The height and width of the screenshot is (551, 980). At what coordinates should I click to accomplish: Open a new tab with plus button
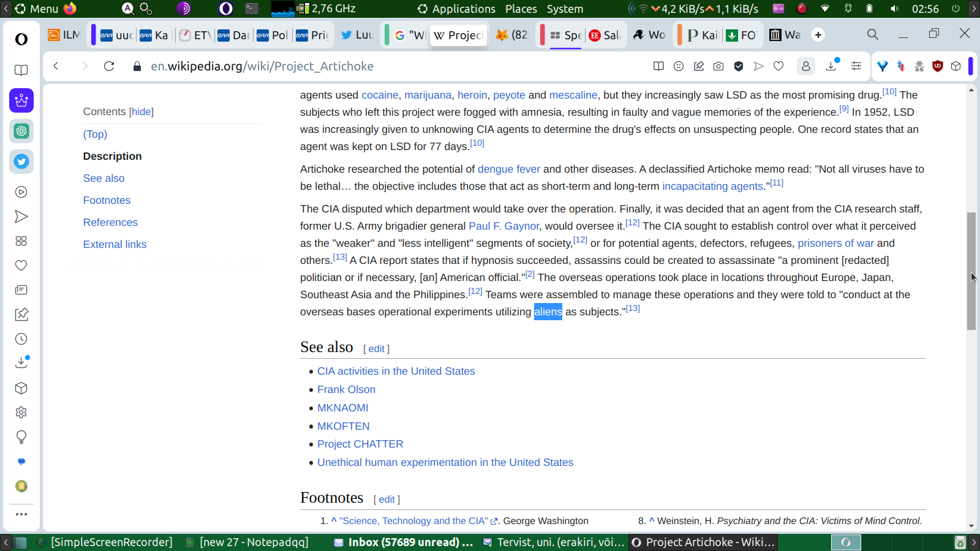[818, 35]
